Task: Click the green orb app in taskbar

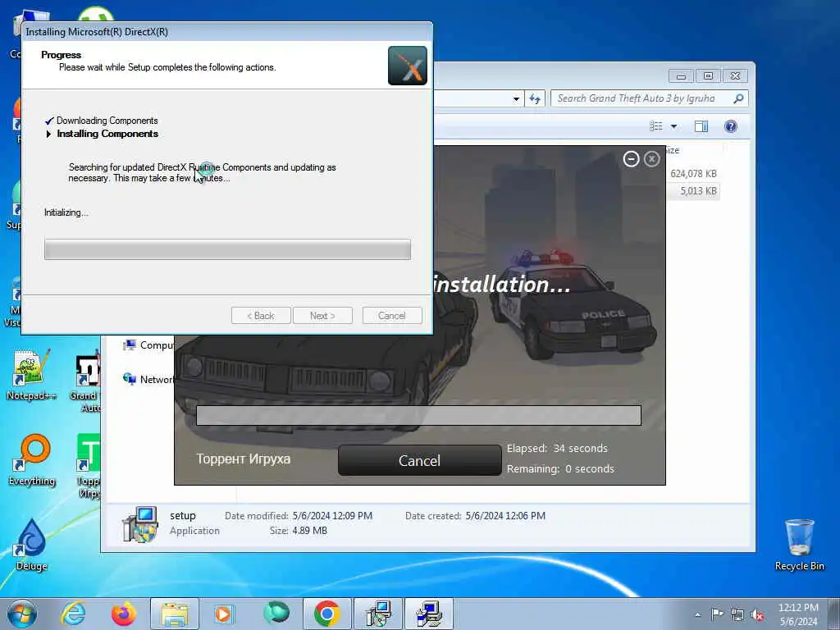Action: point(276,613)
